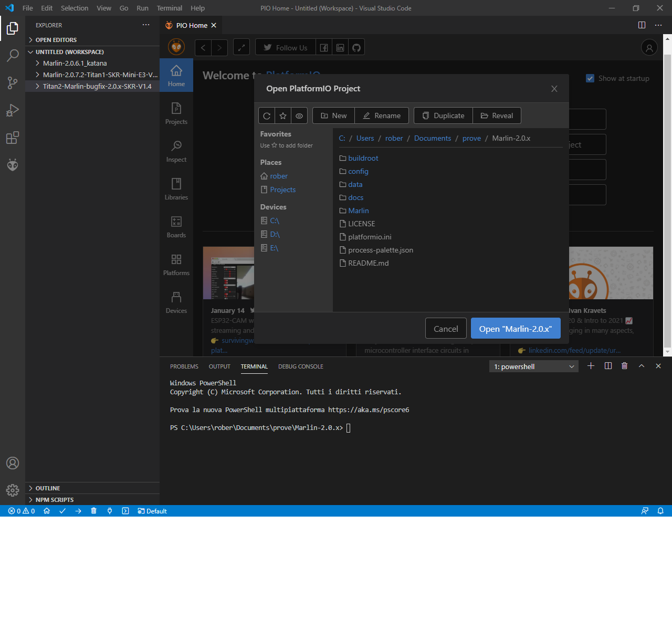Click the Cancel button
Viewport: 672px width, 630px height.
coord(446,329)
